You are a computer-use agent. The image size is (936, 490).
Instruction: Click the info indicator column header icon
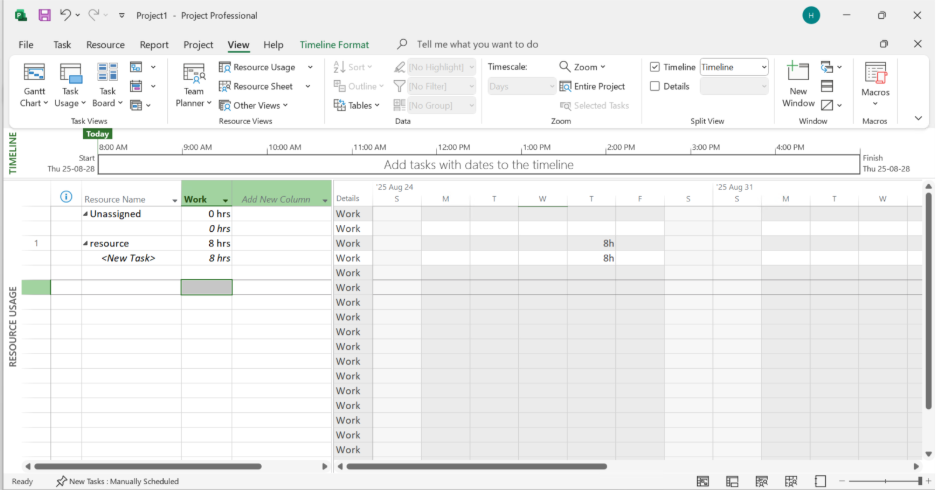(66, 197)
